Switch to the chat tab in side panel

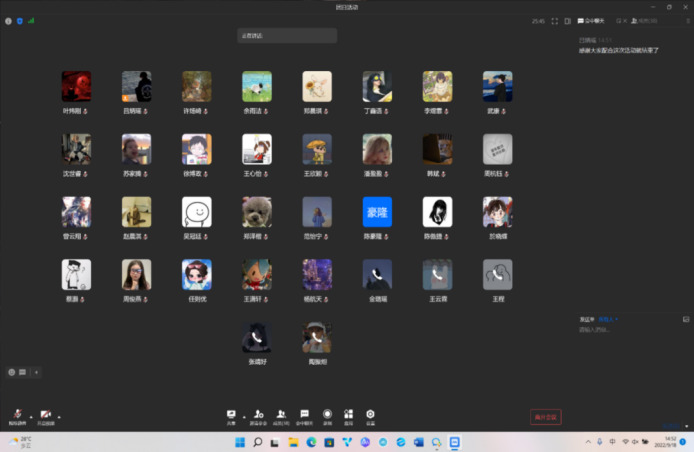pyautogui.click(x=592, y=20)
